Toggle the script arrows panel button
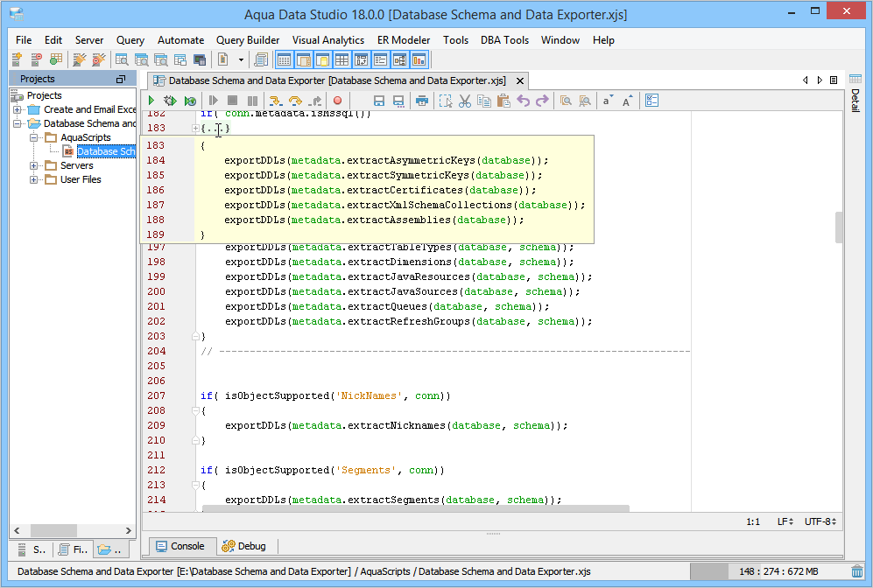The height and width of the screenshot is (588, 873). click(361, 59)
